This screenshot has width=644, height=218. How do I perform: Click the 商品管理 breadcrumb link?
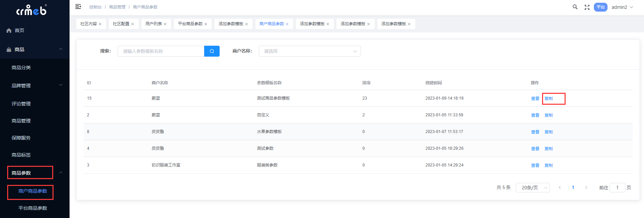tap(117, 7)
